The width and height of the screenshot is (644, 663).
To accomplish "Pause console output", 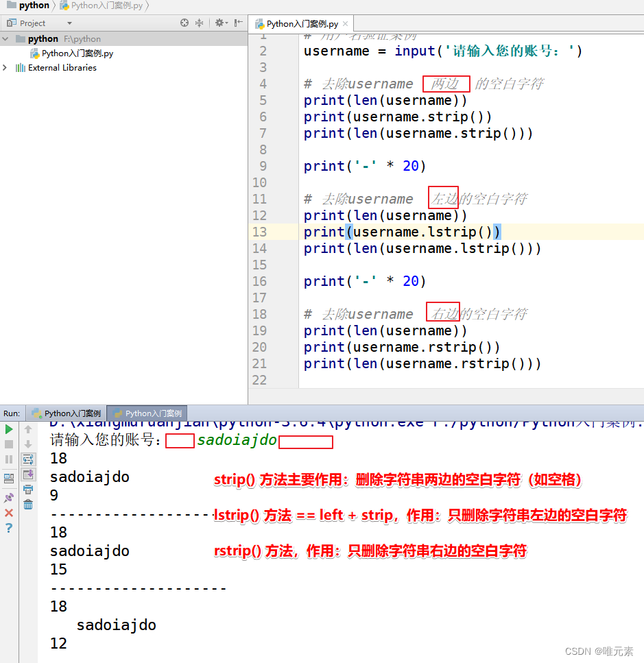I will tap(9, 459).
